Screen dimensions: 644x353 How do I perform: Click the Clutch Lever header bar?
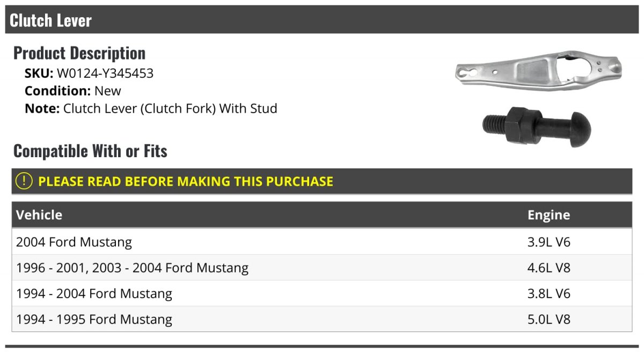tap(322, 20)
